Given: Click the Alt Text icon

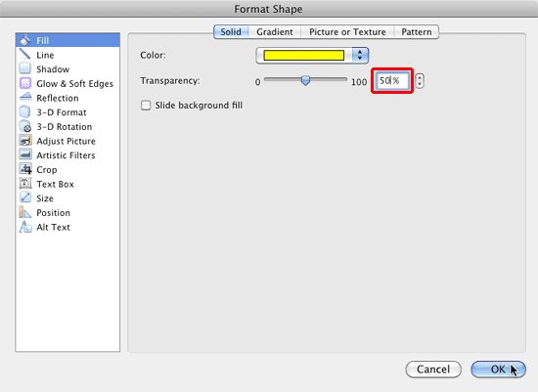Looking at the screenshot, I should pyautogui.click(x=25, y=227).
